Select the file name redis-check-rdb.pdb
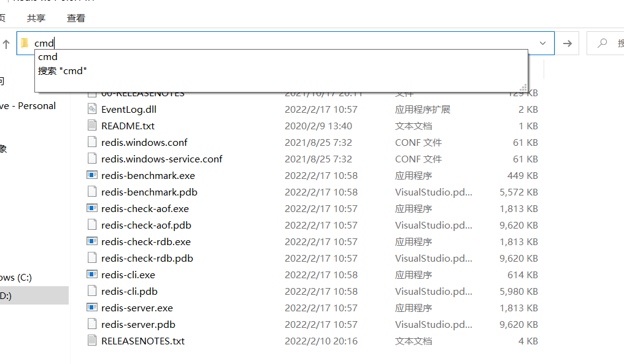The image size is (624, 364). coord(147,259)
